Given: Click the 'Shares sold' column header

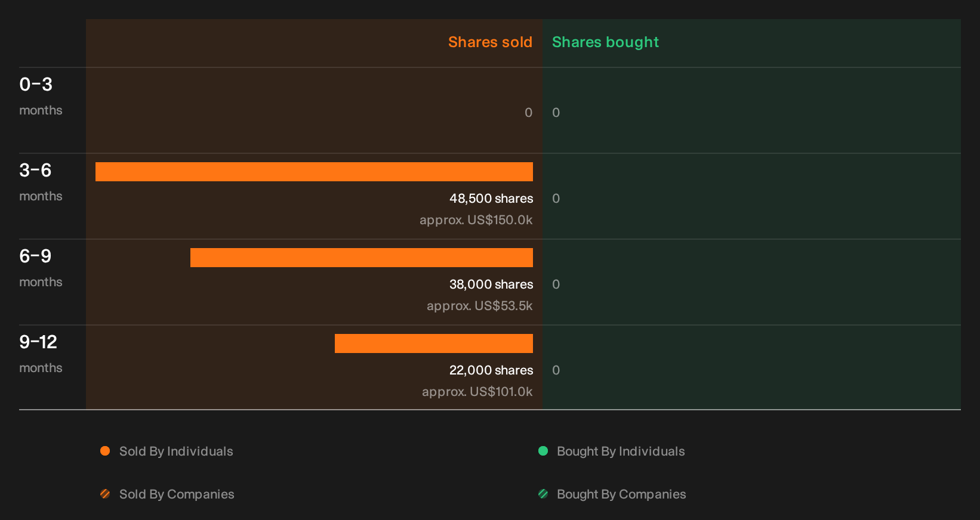Looking at the screenshot, I should (490, 42).
